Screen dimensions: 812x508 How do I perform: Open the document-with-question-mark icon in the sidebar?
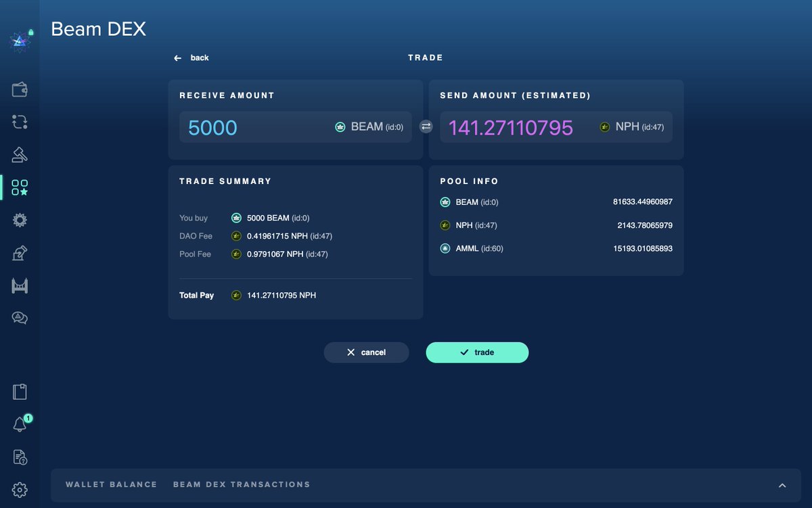tap(20, 457)
